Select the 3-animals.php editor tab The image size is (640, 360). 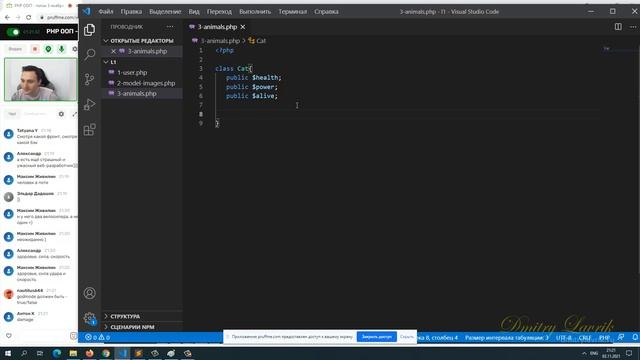[x=217, y=27]
